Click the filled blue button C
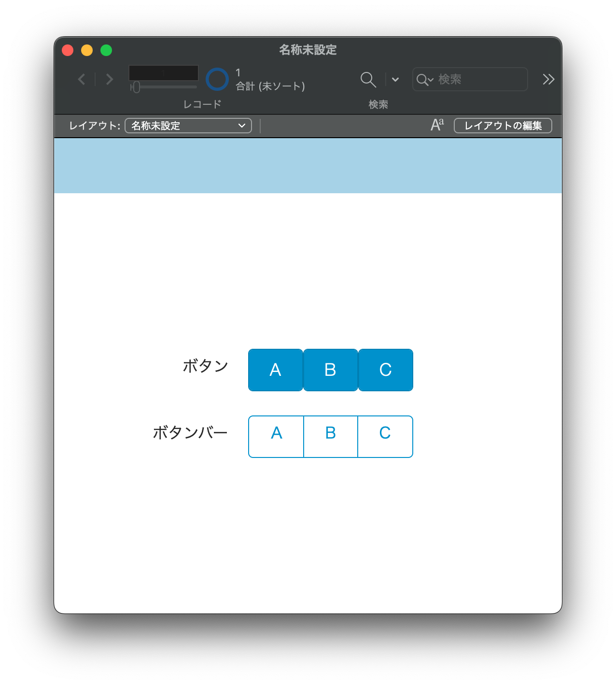The width and height of the screenshot is (616, 685). 386,370
